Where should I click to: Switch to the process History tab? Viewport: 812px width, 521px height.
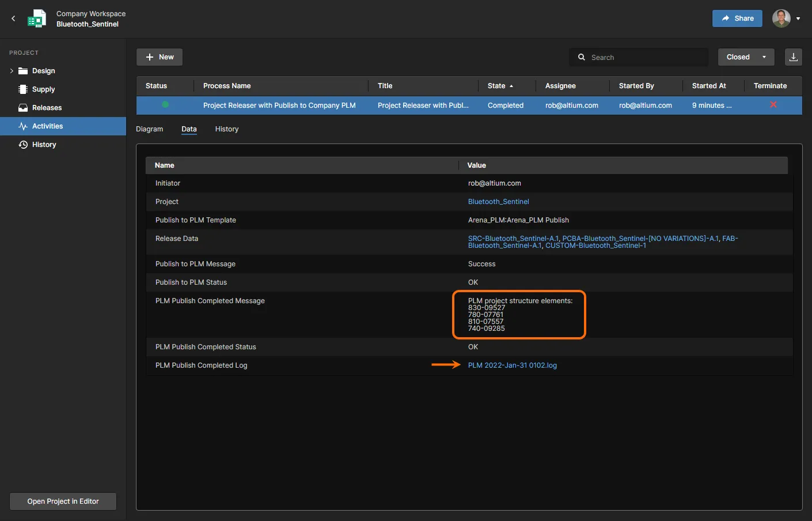tap(226, 129)
